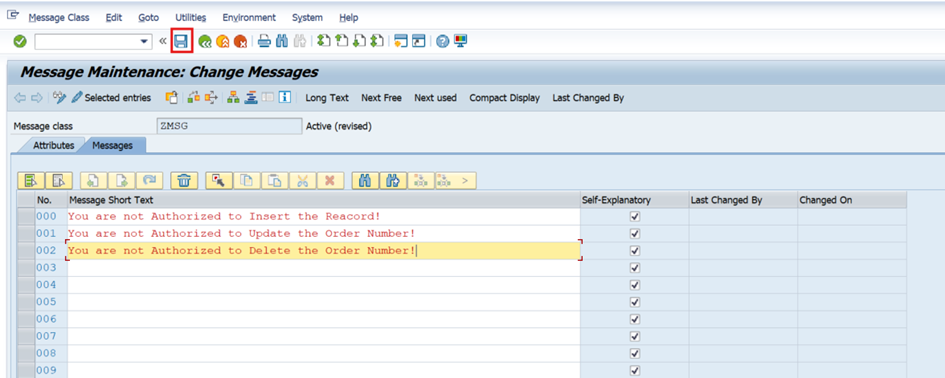Collapse command field with double chevron

click(x=162, y=42)
